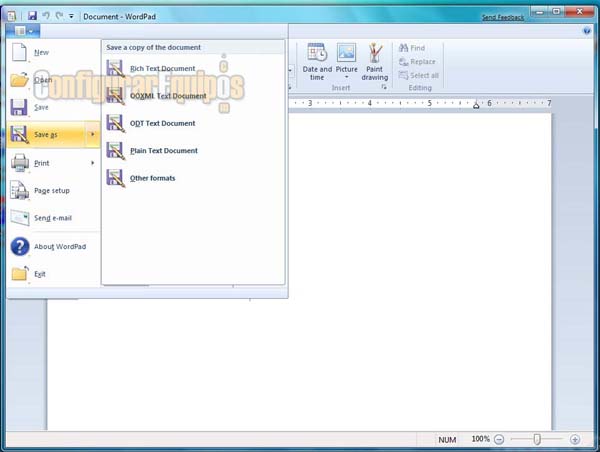
Task: Click the OOXML Text Document label
Action: pyautogui.click(x=168, y=96)
